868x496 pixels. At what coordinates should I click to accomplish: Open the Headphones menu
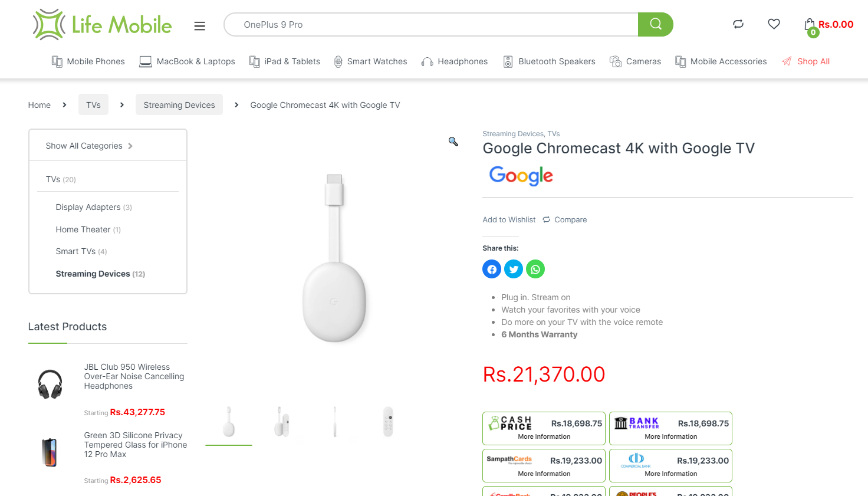coord(455,61)
